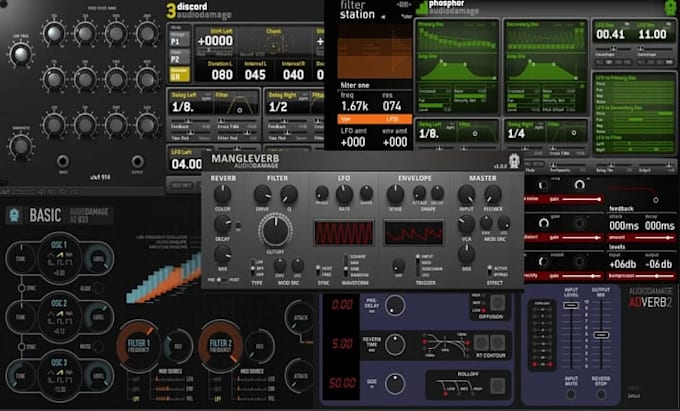Click the Mangleverb LFO PHASE knob

click(322, 193)
